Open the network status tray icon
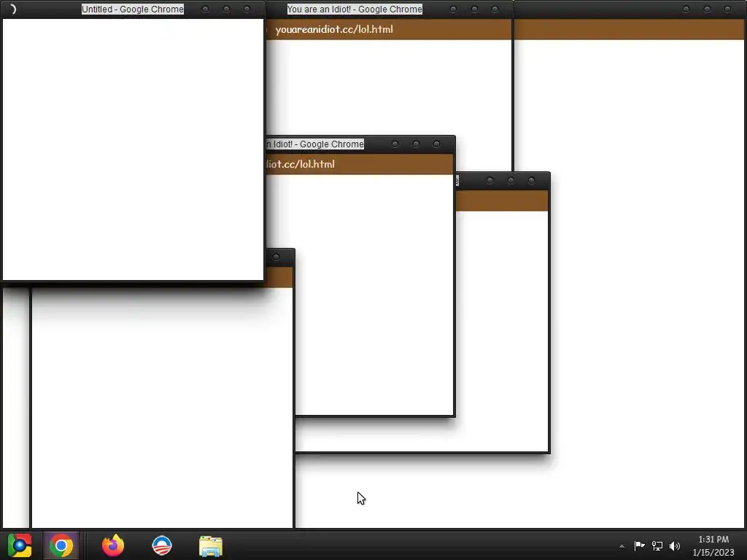 (x=657, y=545)
